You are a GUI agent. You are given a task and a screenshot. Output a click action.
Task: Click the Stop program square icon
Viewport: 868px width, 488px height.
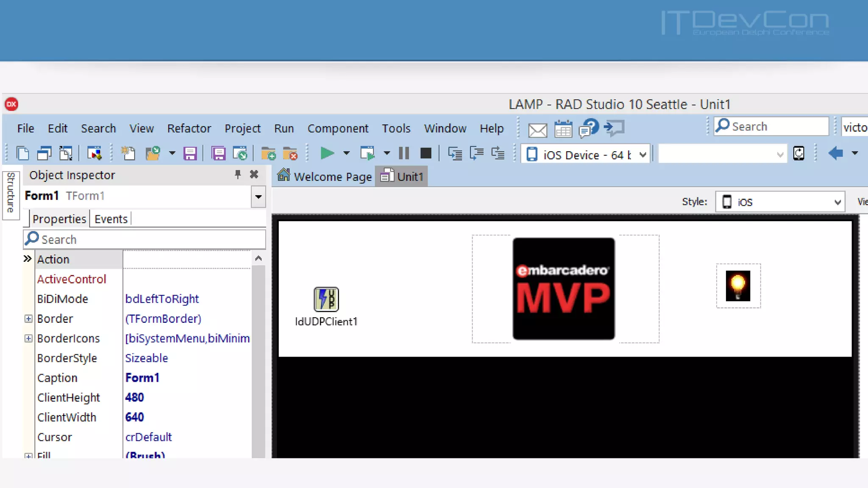click(x=426, y=153)
